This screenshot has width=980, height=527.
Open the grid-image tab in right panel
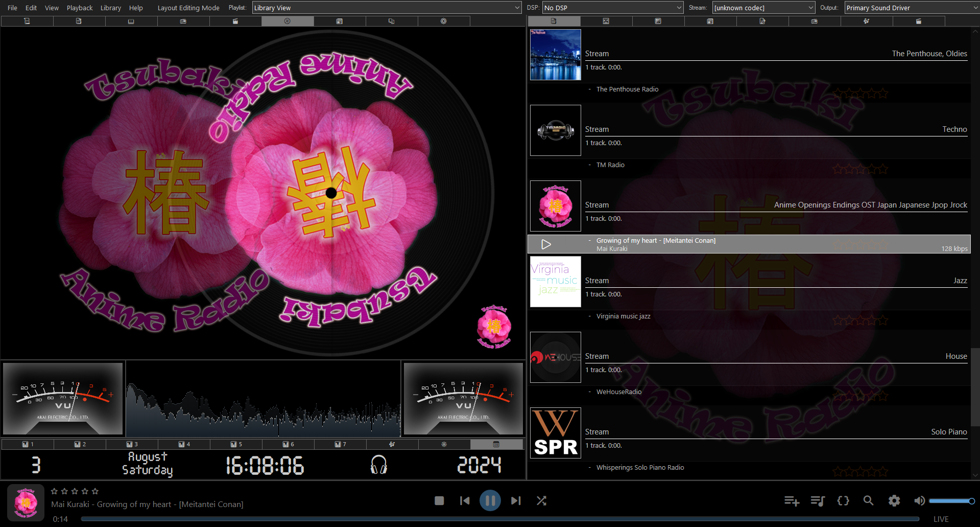tap(658, 21)
